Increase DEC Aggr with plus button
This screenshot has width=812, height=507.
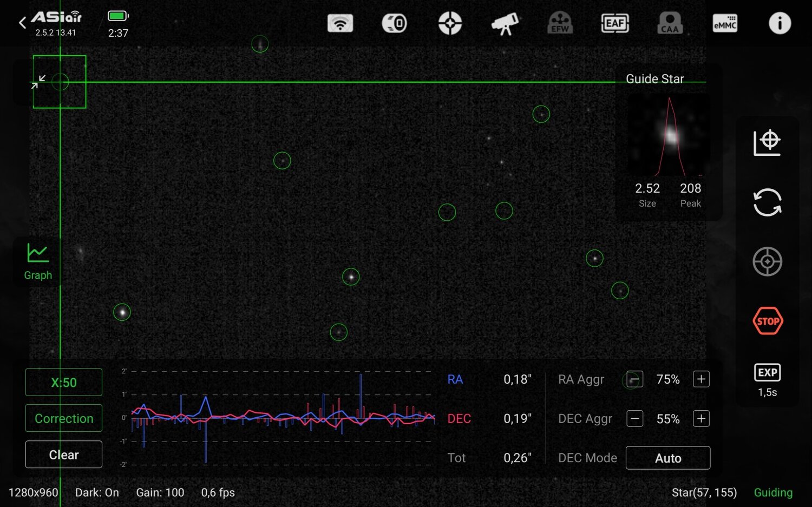[x=701, y=419]
